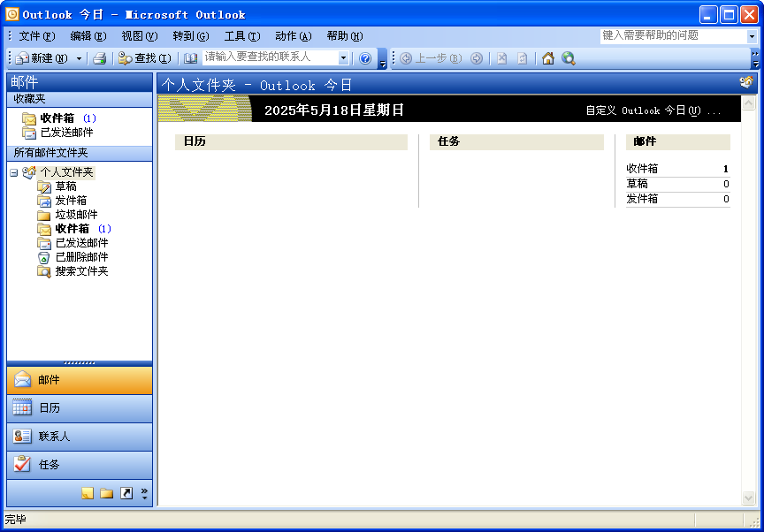
Task: Select 收件箱 in the 收藏夹 favorites
Action: pos(58,118)
